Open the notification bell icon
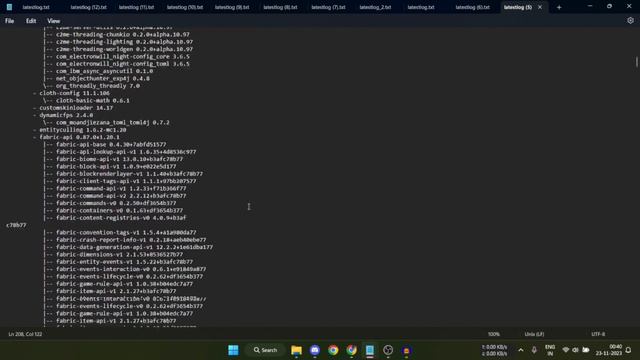The image size is (640, 360). 629,350
